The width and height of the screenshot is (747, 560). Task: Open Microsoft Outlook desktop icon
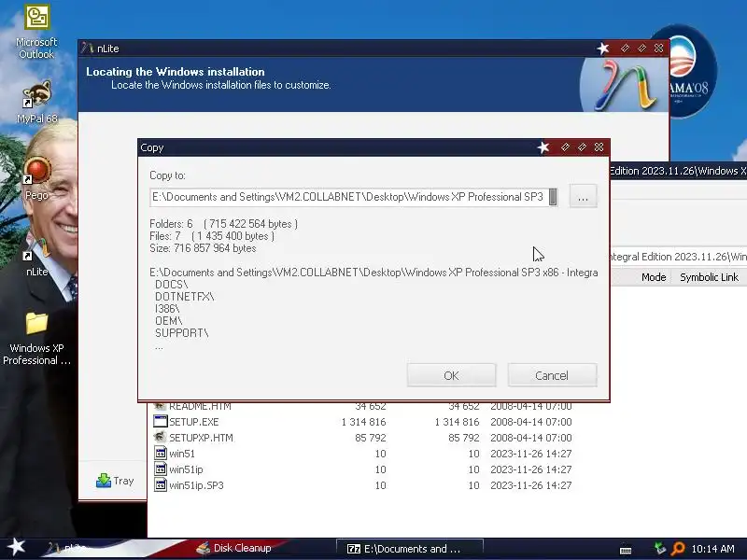click(x=36, y=32)
